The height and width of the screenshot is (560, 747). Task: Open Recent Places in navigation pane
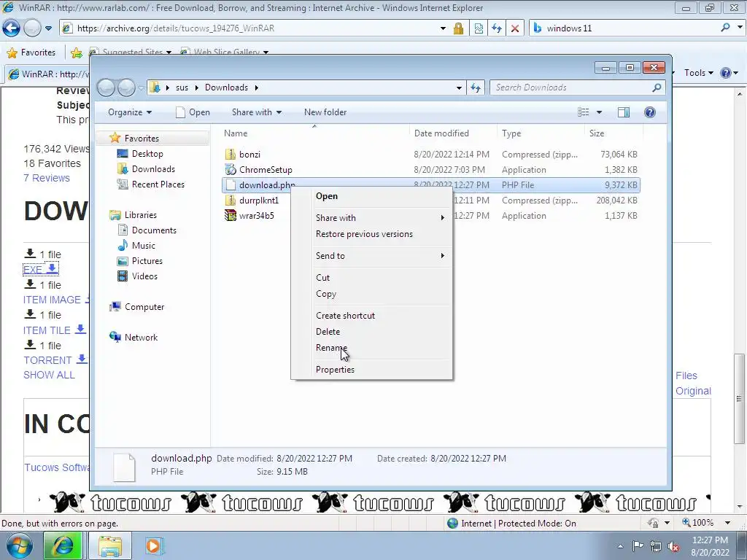158,184
